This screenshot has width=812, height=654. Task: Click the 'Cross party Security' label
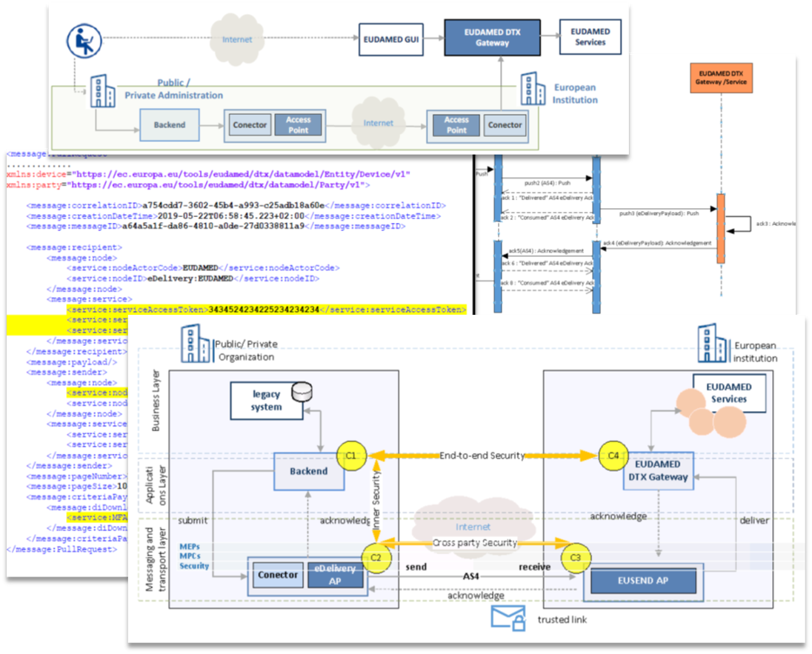475,543
